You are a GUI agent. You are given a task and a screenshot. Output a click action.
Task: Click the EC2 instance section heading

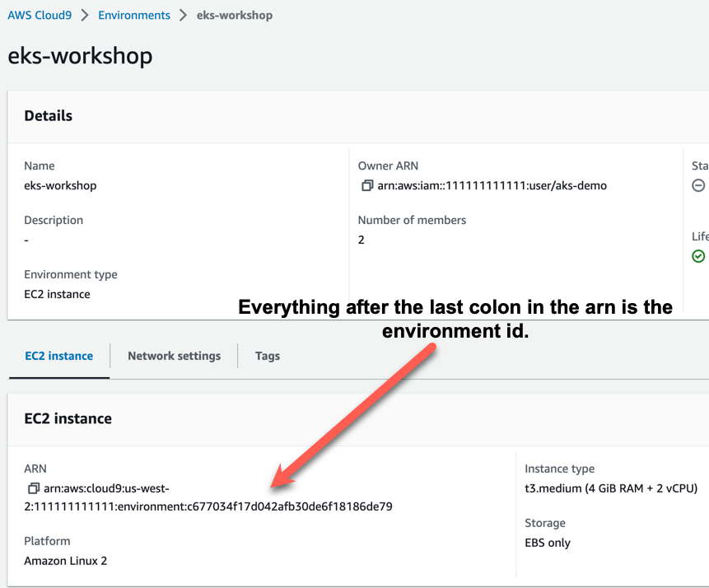68,419
